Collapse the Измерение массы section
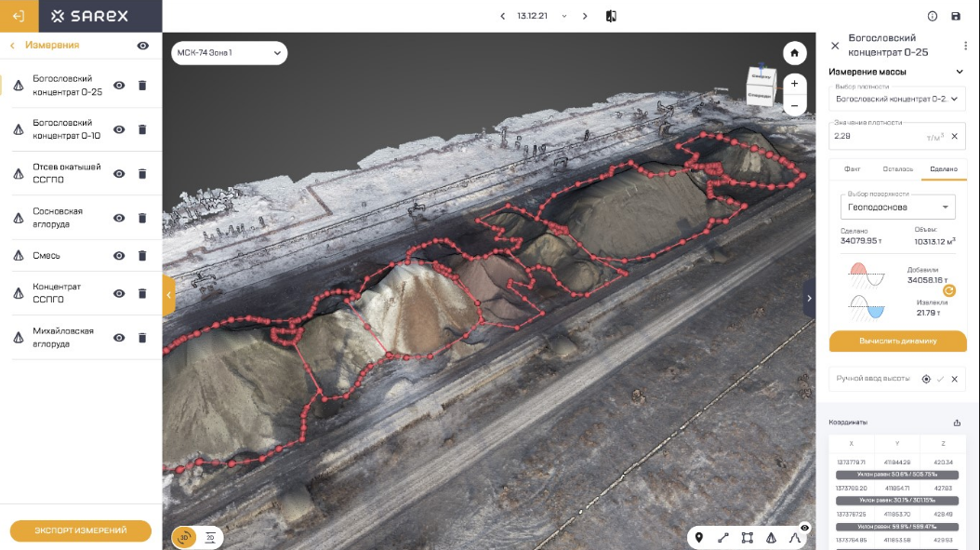The height and width of the screenshot is (550, 980). (x=960, y=72)
